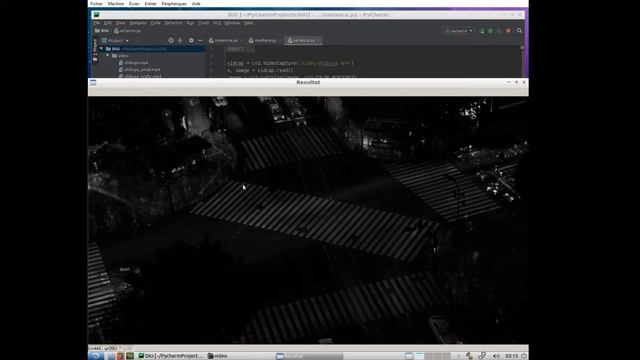Hide the Project panel with minus icon

[200, 40]
